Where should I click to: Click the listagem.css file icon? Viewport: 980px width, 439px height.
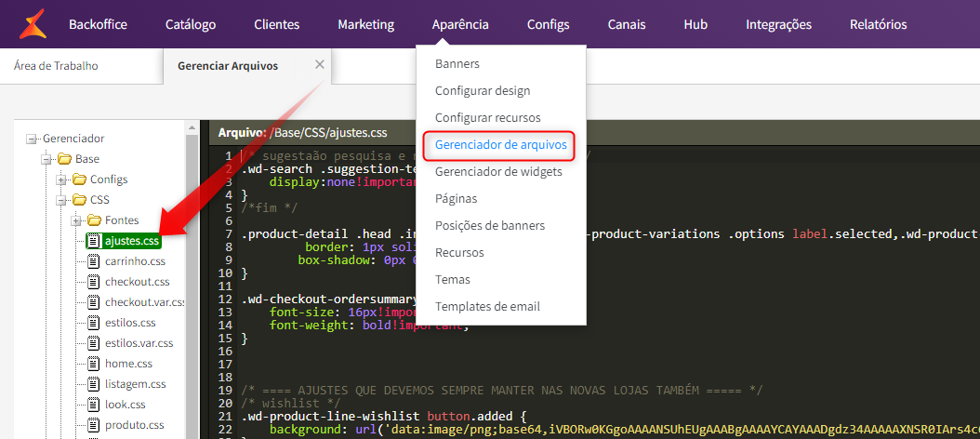tap(94, 384)
